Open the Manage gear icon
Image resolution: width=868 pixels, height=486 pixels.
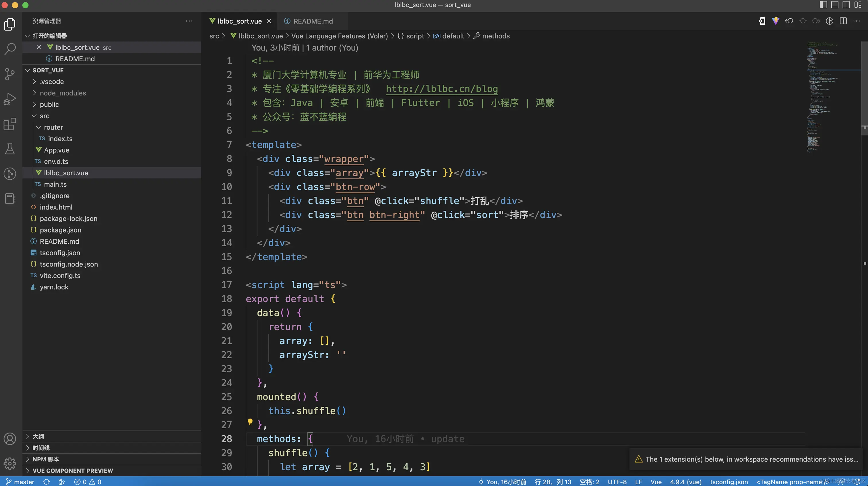pos(10,463)
